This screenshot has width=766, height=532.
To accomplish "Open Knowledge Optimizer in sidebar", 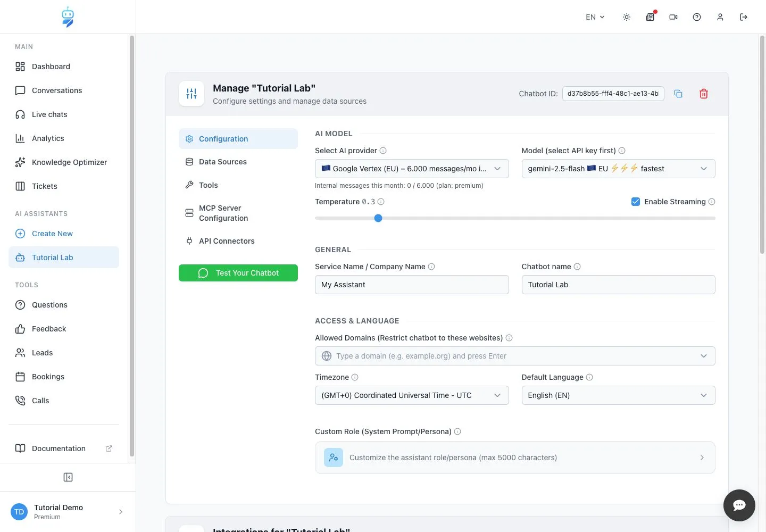I will (x=64, y=162).
